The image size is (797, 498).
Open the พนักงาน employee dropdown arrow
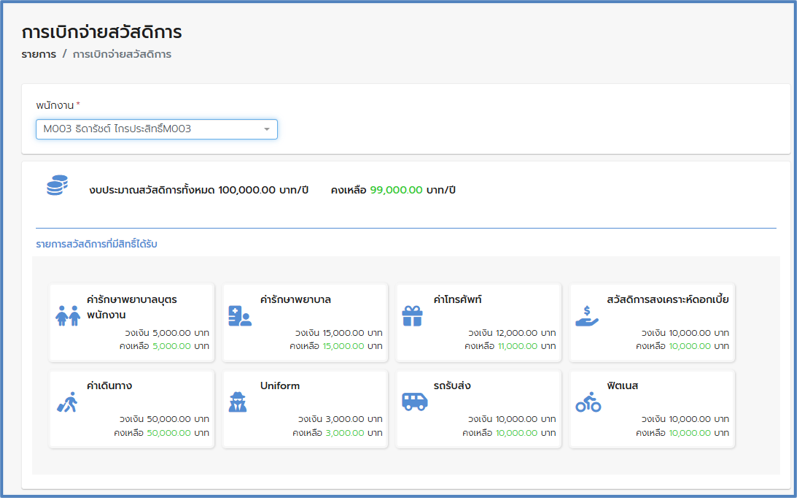click(267, 129)
